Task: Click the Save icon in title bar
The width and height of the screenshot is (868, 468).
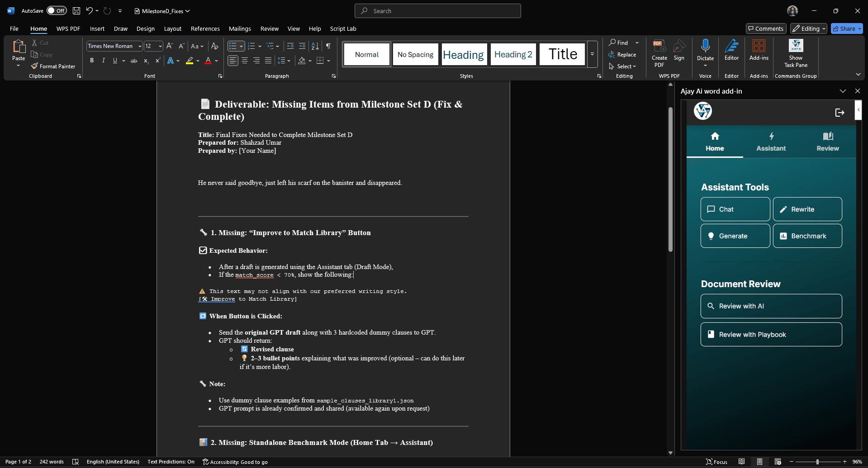Action: tap(76, 10)
